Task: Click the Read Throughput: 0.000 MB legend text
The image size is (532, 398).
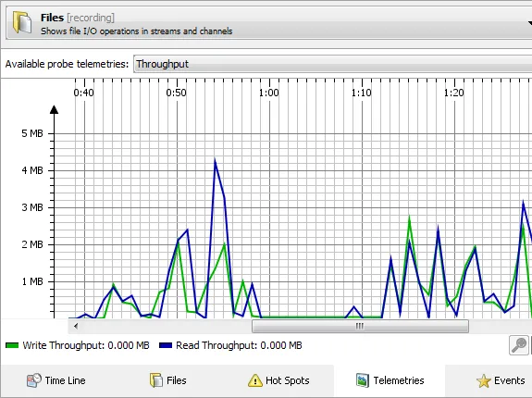Action: [x=239, y=345]
